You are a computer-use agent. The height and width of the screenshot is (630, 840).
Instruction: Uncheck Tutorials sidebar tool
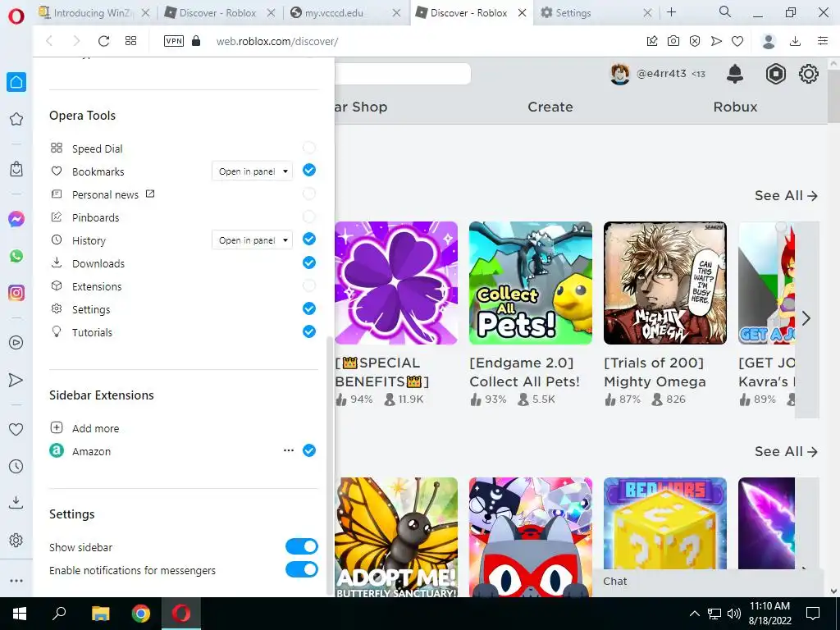click(x=309, y=331)
